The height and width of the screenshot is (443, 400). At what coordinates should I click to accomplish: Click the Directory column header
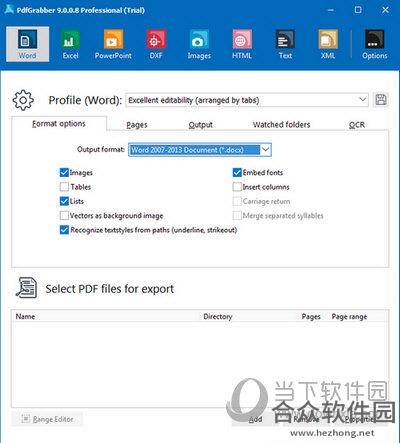(x=218, y=316)
